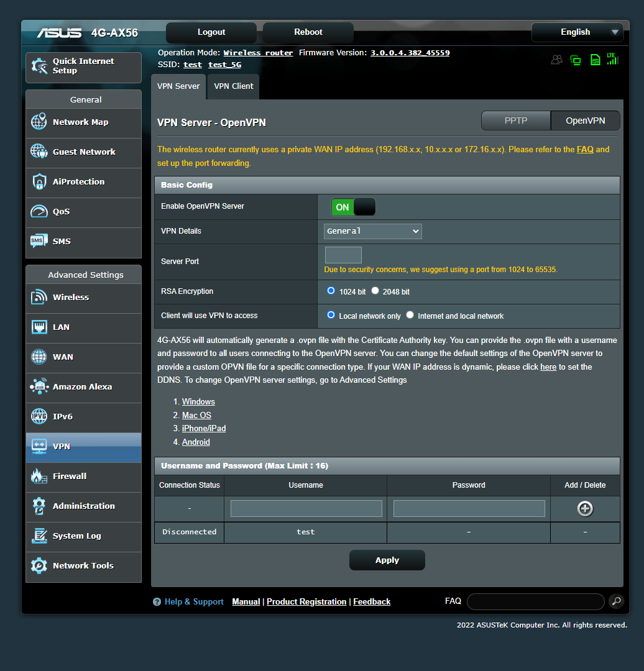The image size is (644, 671).
Task: Select the OpenVPN server type tab
Action: click(586, 121)
